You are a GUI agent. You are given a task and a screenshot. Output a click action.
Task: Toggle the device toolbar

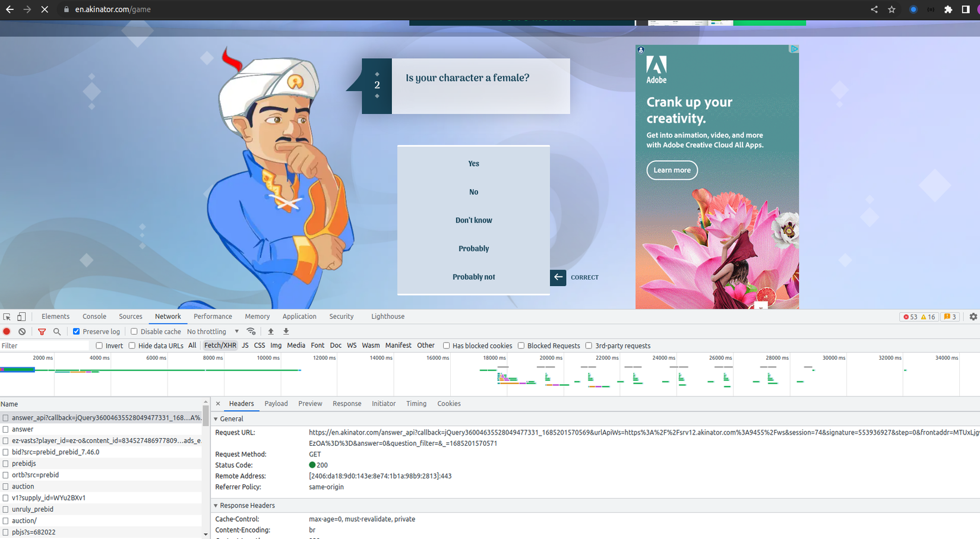(21, 317)
